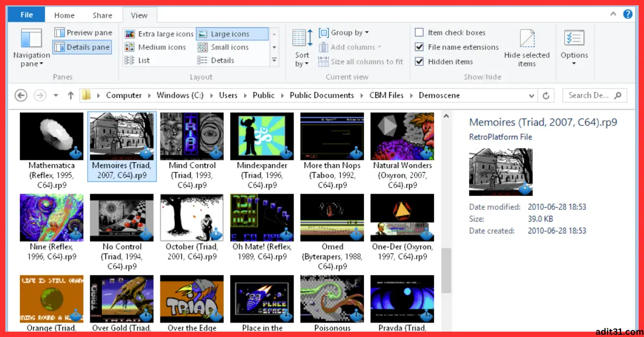Switch to Details layout
Image resolution: width=644 pixels, height=337 pixels.
coord(216,61)
